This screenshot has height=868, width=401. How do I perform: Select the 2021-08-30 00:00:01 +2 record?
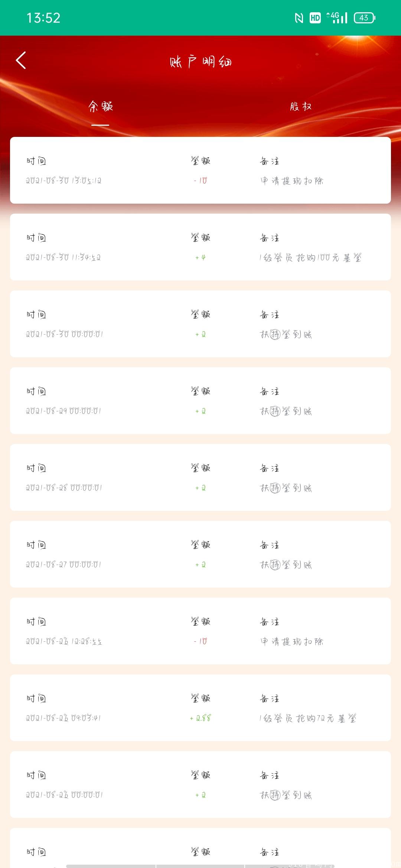(200, 324)
